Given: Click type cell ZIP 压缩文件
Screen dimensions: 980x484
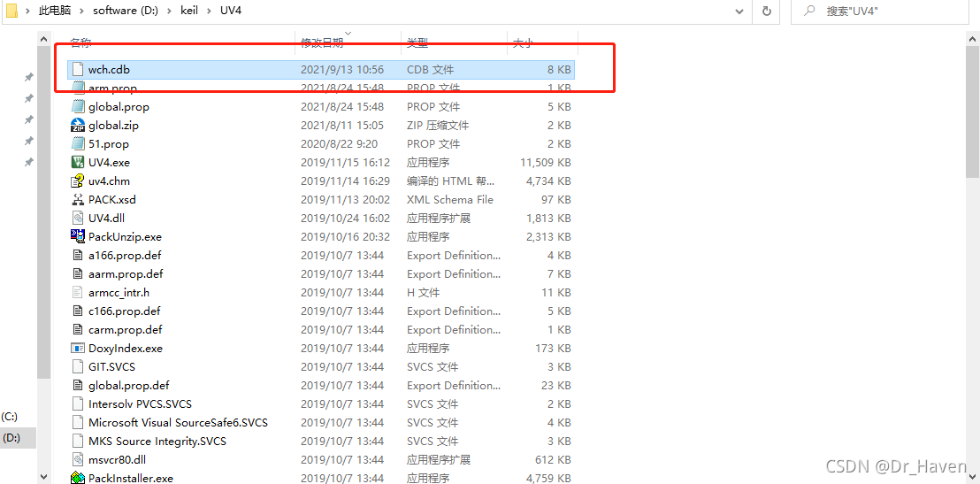Looking at the screenshot, I should pos(438,125).
